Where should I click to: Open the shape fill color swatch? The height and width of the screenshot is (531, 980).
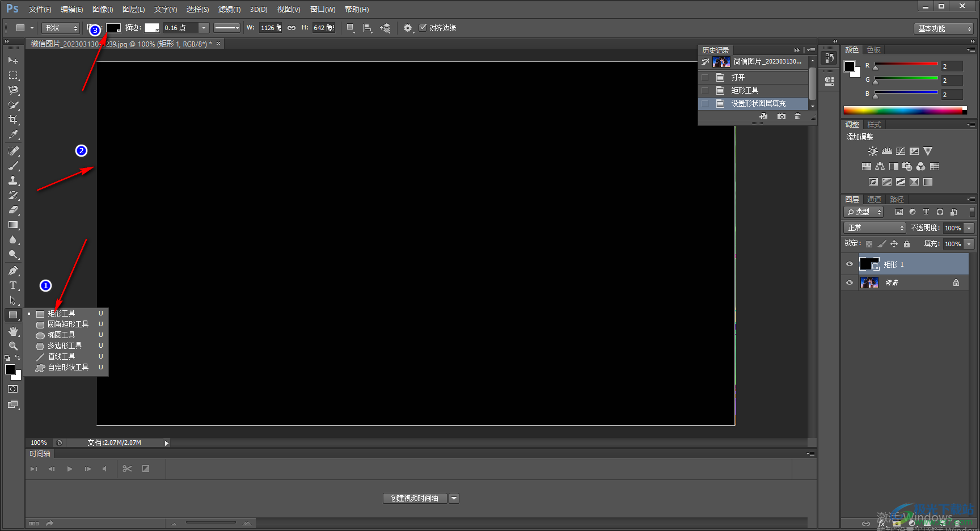(x=113, y=28)
